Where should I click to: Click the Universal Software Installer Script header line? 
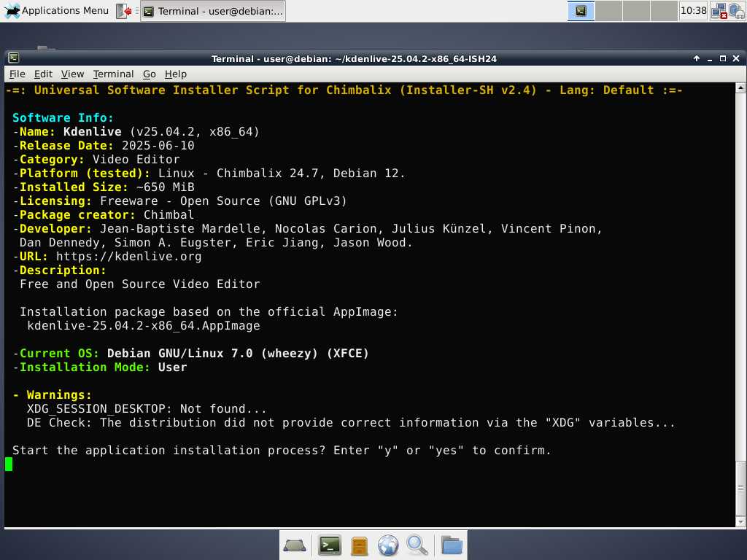click(344, 90)
